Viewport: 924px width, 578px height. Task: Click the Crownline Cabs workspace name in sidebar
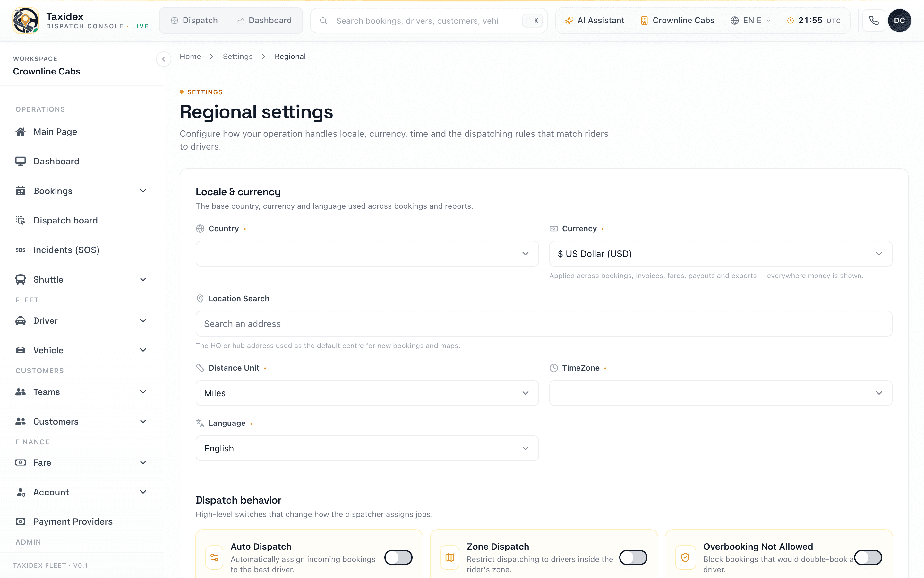click(47, 72)
